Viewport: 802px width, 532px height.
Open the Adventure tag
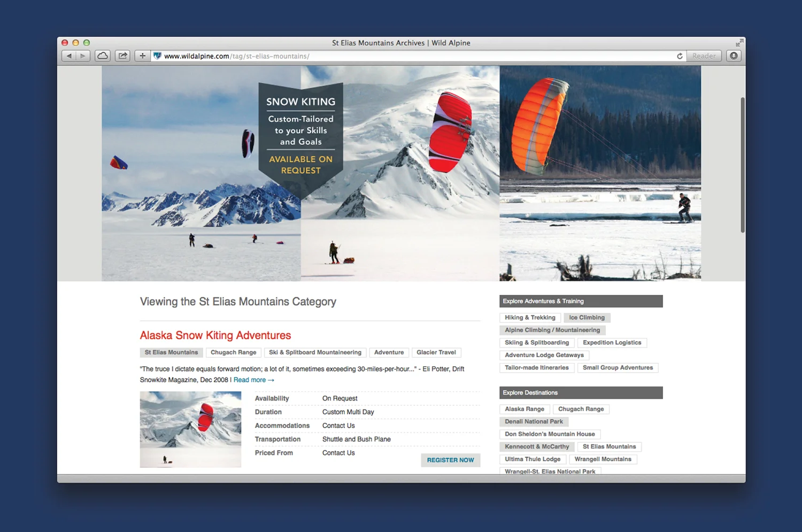click(389, 352)
